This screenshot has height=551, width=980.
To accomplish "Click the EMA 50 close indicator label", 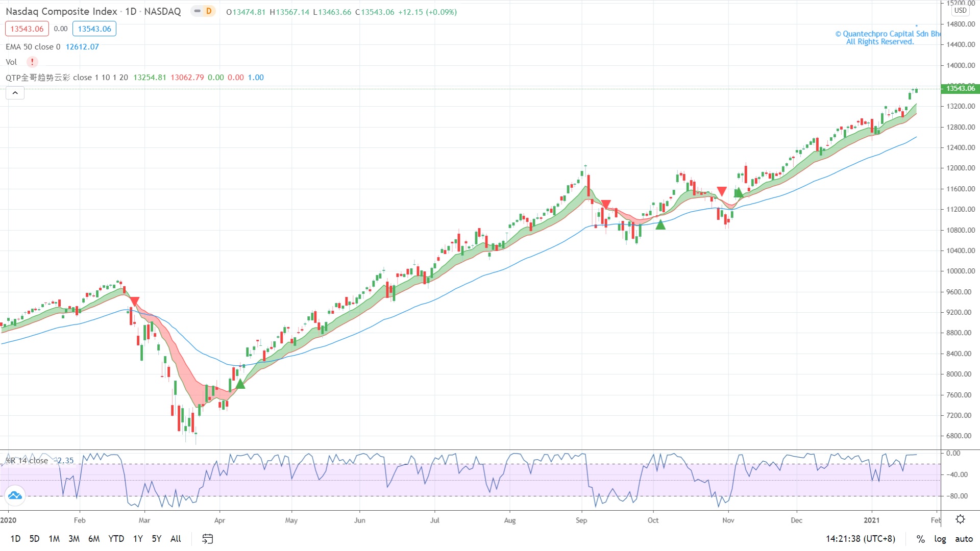I will tap(33, 46).
